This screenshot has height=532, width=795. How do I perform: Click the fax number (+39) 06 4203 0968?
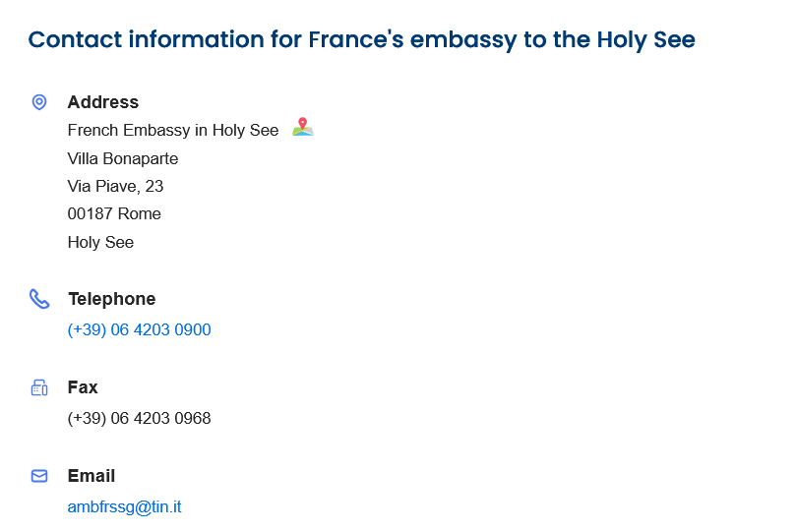coord(139,419)
